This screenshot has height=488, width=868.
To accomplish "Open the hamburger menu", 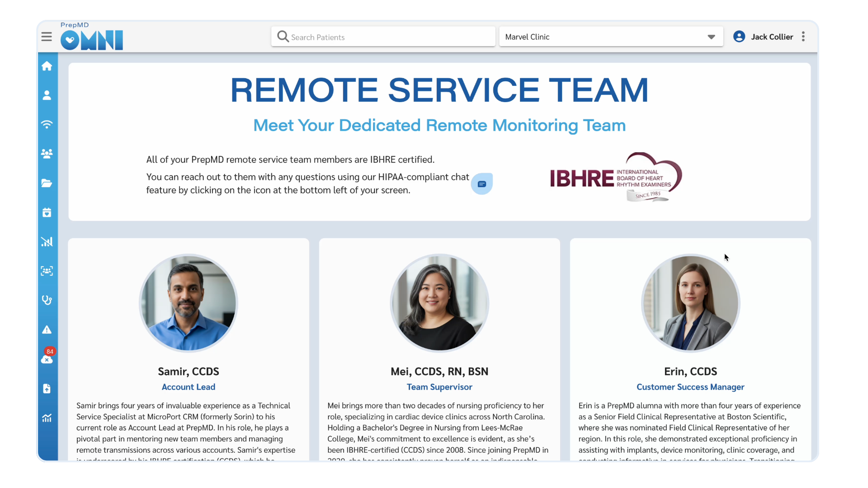I will point(47,37).
